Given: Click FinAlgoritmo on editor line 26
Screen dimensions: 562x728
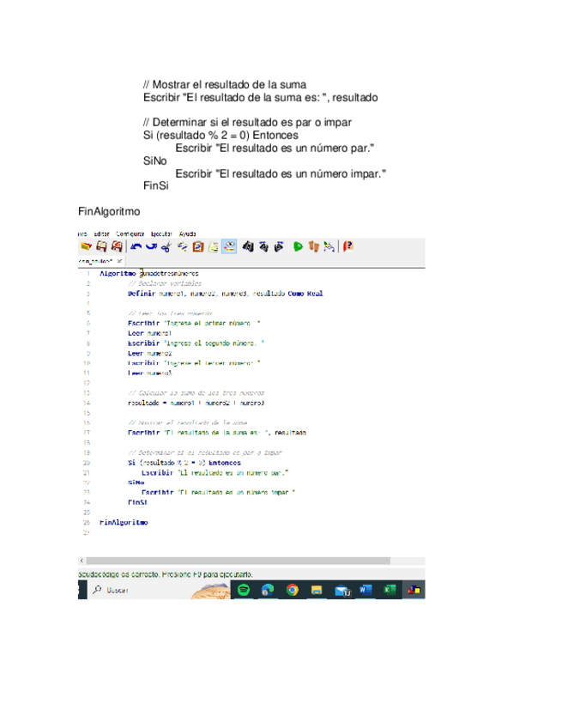Looking at the screenshot, I should (124, 522).
